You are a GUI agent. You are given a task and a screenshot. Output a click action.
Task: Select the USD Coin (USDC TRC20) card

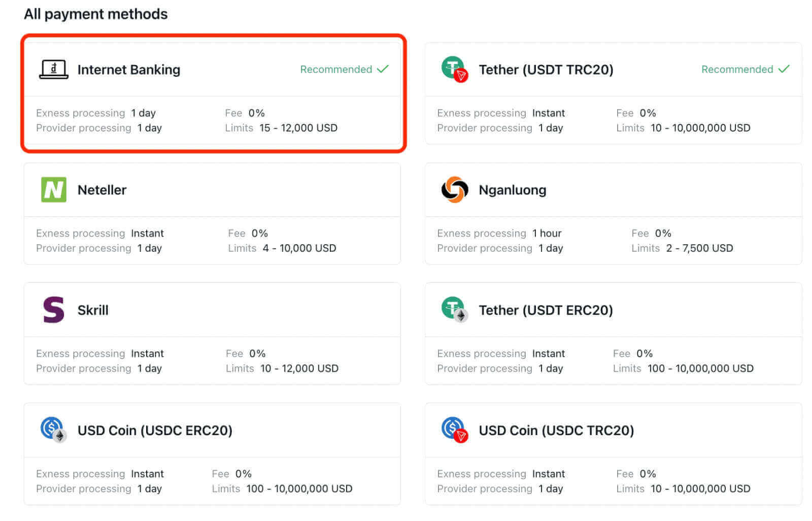click(x=613, y=454)
